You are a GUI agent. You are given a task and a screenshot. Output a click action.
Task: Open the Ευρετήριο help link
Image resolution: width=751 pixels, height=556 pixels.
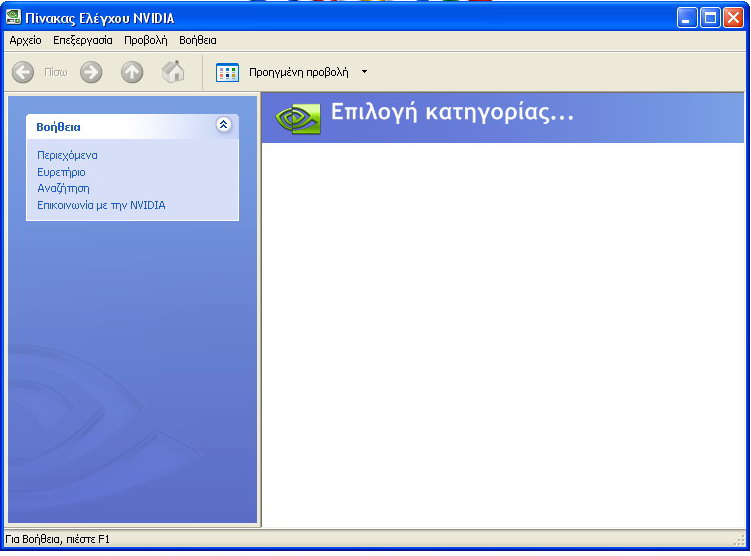coord(61,172)
